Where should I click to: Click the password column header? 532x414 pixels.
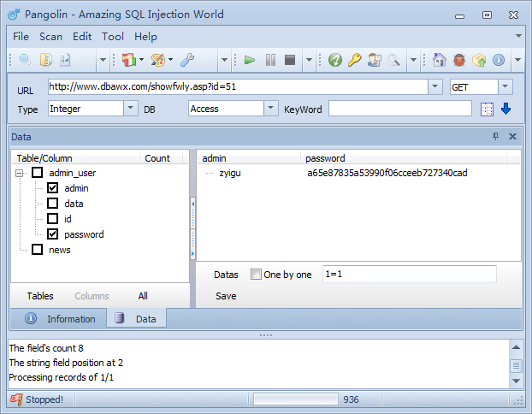coord(404,158)
